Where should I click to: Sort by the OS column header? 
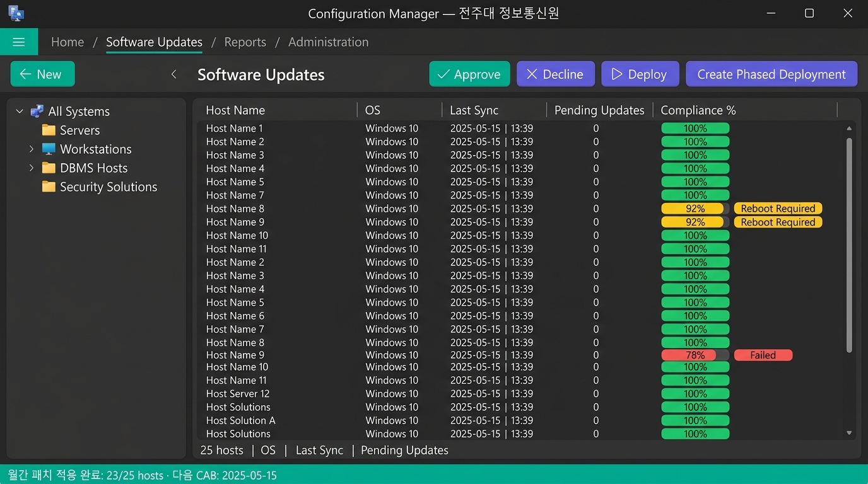coord(373,110)
